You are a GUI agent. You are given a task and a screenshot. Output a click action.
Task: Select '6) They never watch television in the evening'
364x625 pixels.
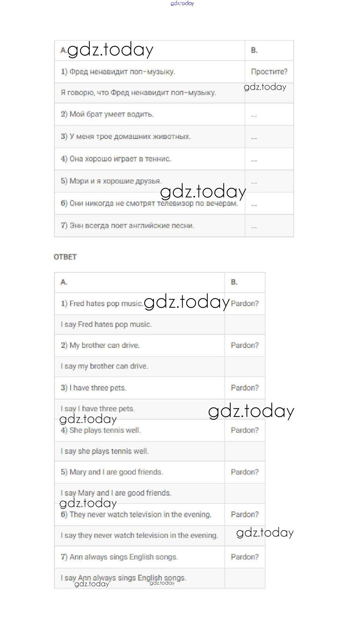click(x=136, y=515)
